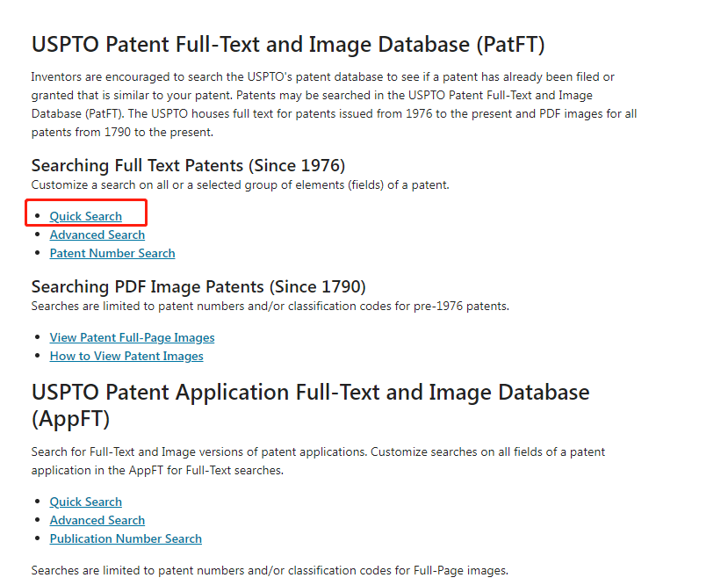The width and height of the screenshot is (728, 585).
Task: Click the 'Customize a search on all' sentence
Action: click(x=240, y=184)
